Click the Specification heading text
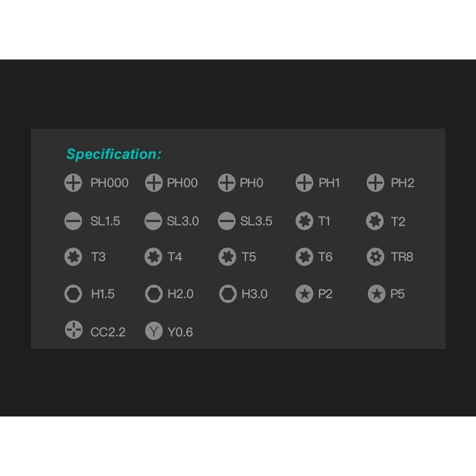 point(114,154)
